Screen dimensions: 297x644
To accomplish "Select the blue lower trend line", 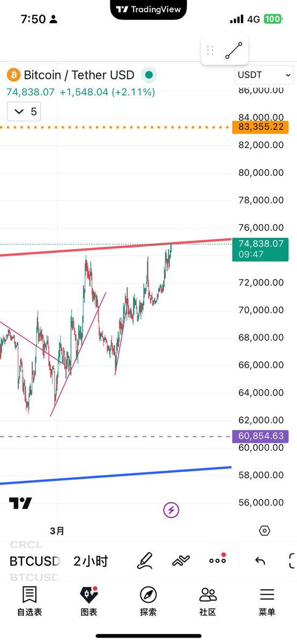I will coord(116,475).
